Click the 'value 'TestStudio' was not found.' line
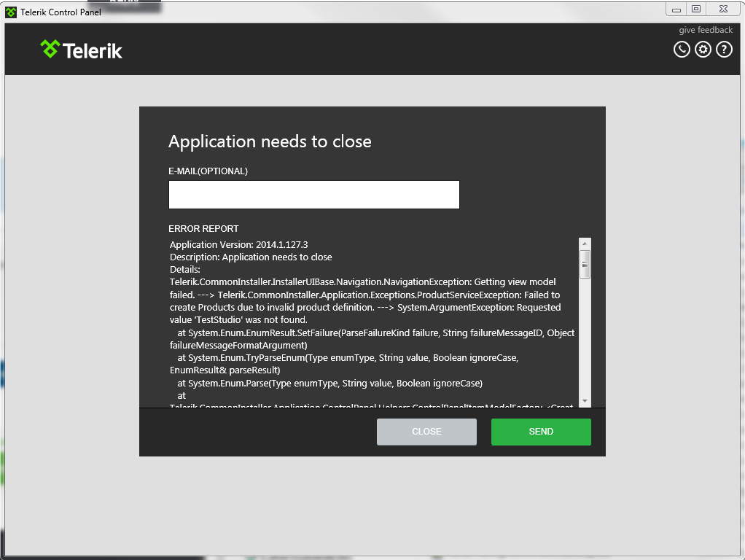Screen dimensions: 745x560 [x=238, y=320]
